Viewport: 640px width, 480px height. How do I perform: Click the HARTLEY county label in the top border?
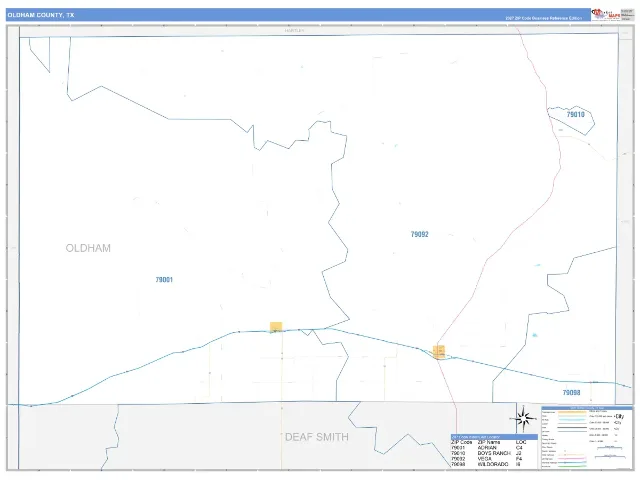[x=294, y=31]
